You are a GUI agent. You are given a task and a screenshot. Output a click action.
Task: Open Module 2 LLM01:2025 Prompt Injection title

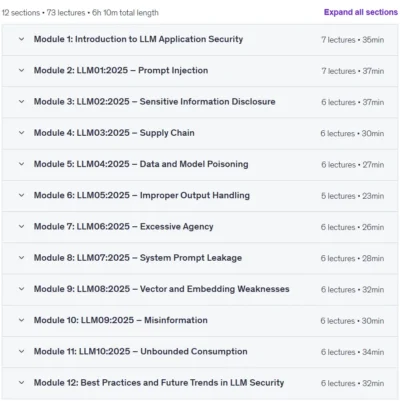point(121,70)
